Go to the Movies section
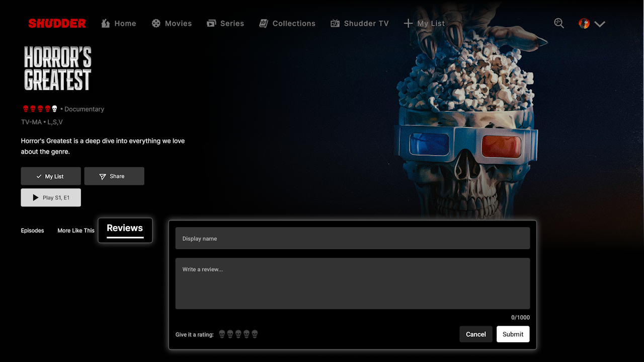 pos(172,23)
